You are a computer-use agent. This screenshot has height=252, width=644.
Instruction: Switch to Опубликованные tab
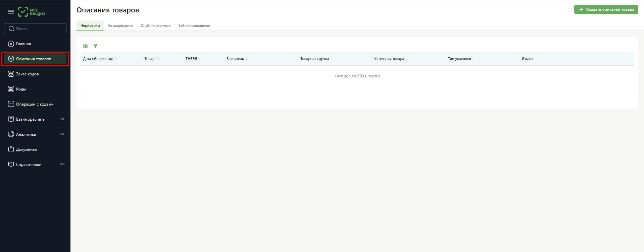pos(155,26)
